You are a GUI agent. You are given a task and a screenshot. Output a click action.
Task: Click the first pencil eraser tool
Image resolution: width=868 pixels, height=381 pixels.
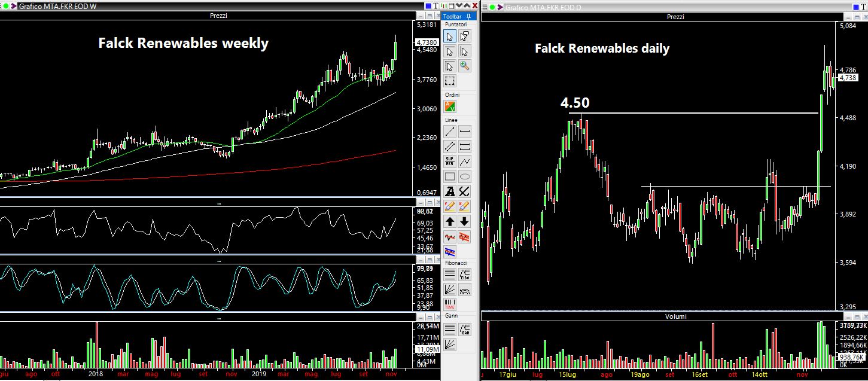pos(450,206)
